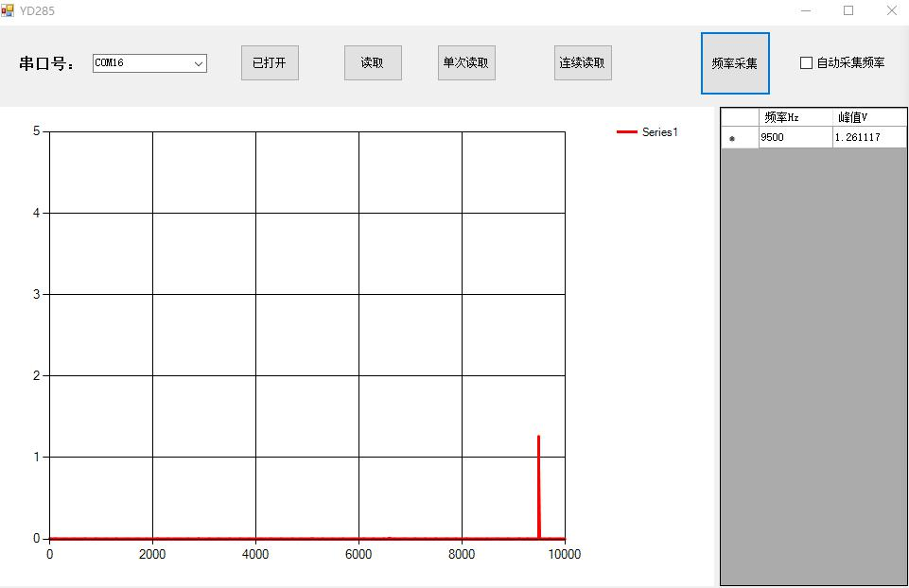The height and width of the screenshot is (588, 909).
Task: Select the 峰值V column header
Action: pos(869,117)
